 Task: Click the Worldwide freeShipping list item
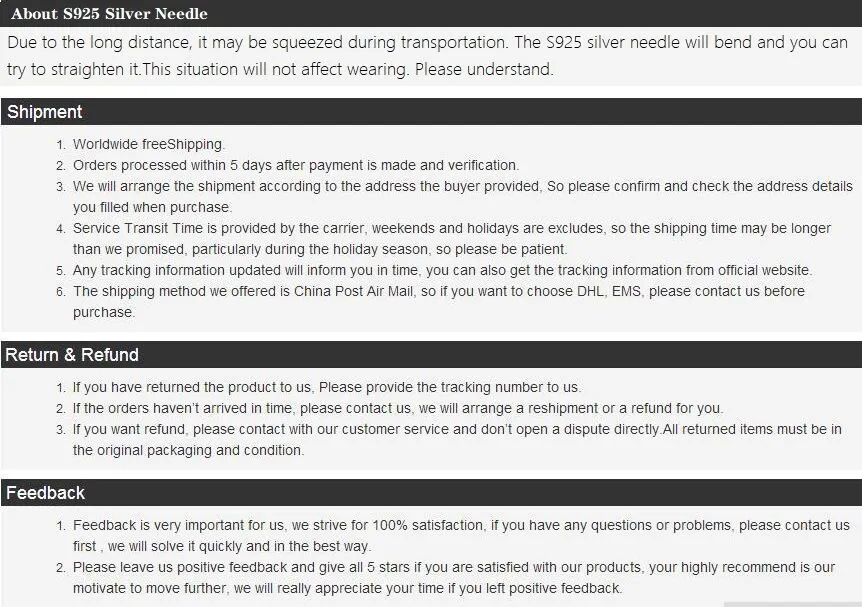point(149,144)
